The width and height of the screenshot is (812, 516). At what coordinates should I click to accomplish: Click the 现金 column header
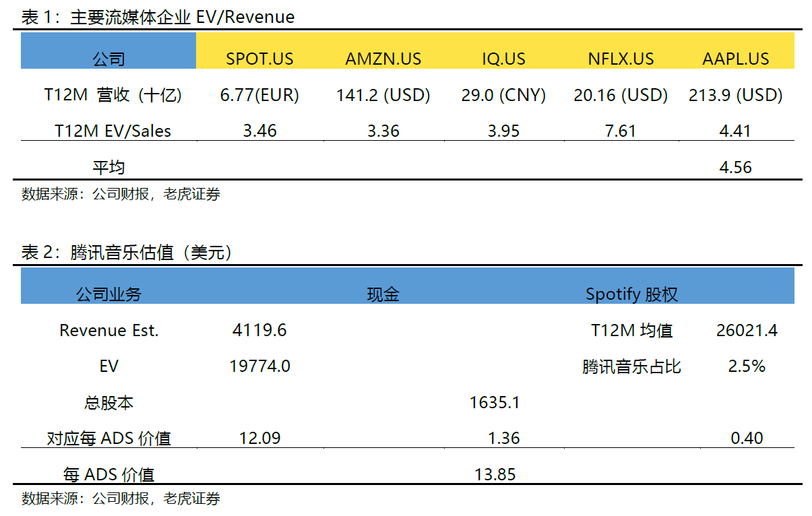coord(383,294)
